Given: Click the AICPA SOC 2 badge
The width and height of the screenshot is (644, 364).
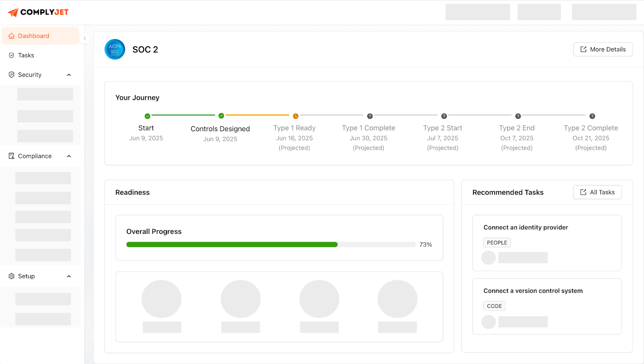Looking at the screenshot, I should point(114,49).
